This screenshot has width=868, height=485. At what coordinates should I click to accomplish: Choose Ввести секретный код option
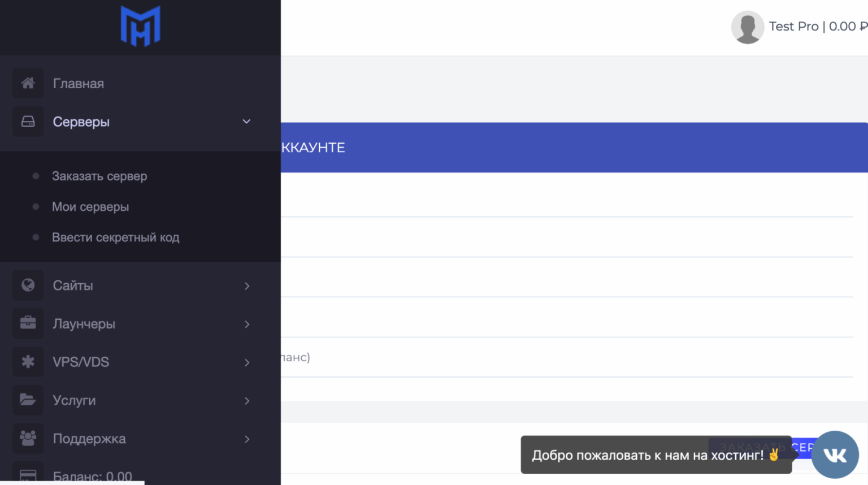coord(116,237)
